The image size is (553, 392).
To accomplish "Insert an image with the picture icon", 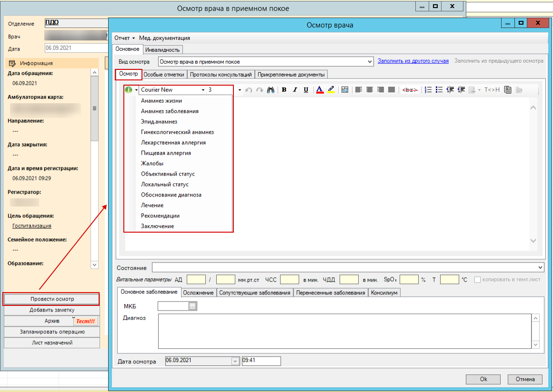I will pos(345,90).
